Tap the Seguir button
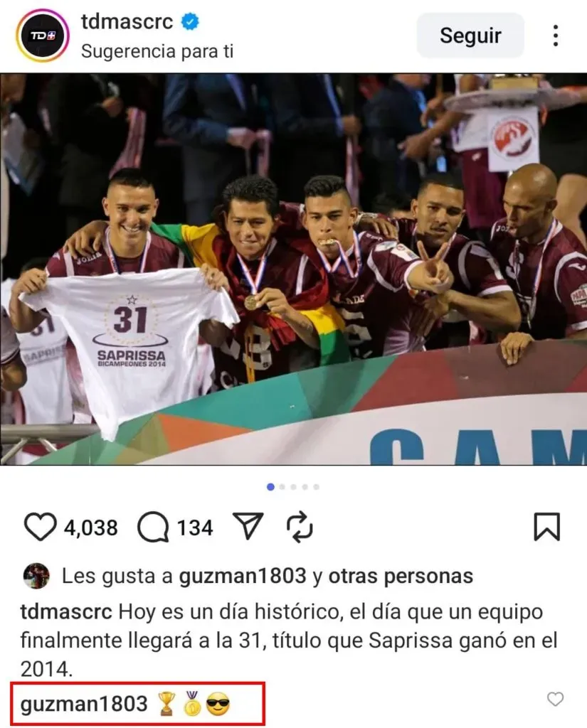This screenshot has height=728, width=587. click(x=470, y=36)
